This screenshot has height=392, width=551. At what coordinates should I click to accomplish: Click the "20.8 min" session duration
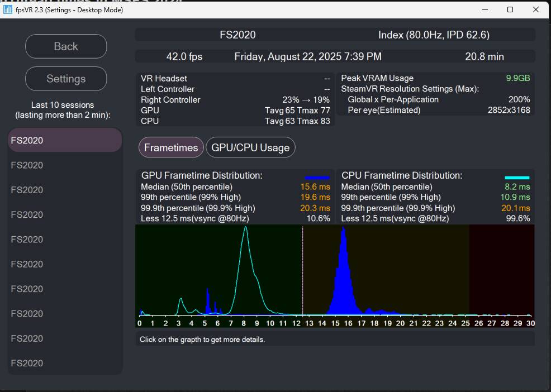point(484,56)
